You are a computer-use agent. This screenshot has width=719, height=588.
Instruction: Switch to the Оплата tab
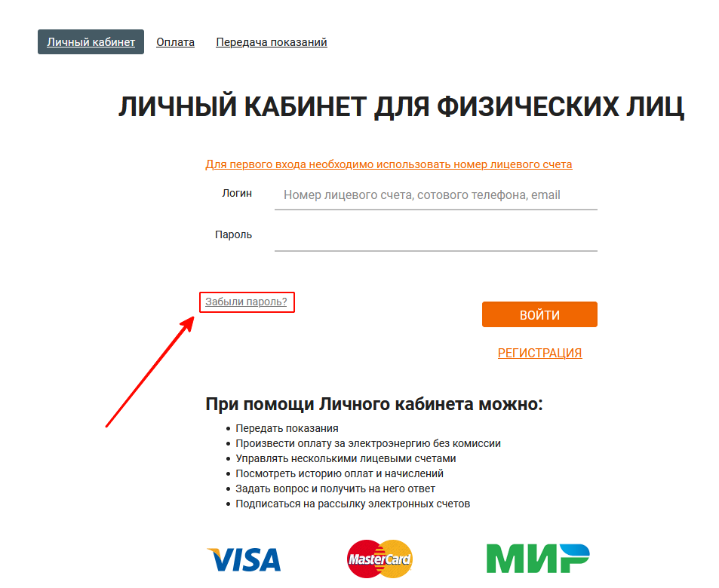(x=175, y=42)
